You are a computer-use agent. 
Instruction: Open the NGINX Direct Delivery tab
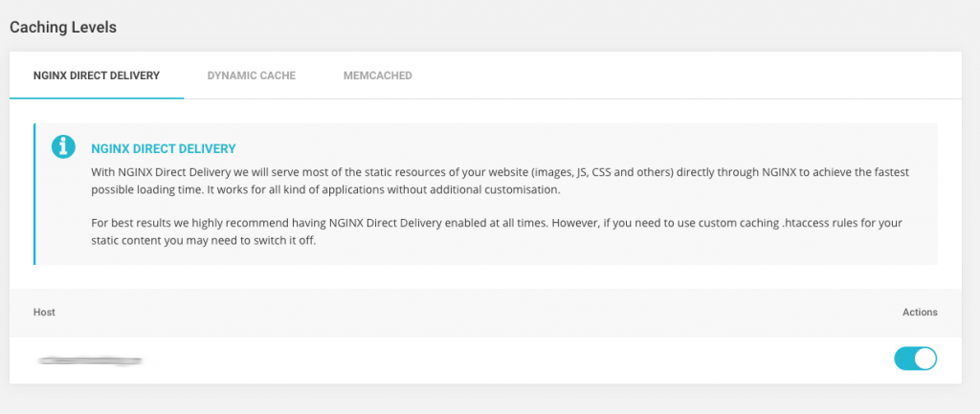[x=97, y=76]
